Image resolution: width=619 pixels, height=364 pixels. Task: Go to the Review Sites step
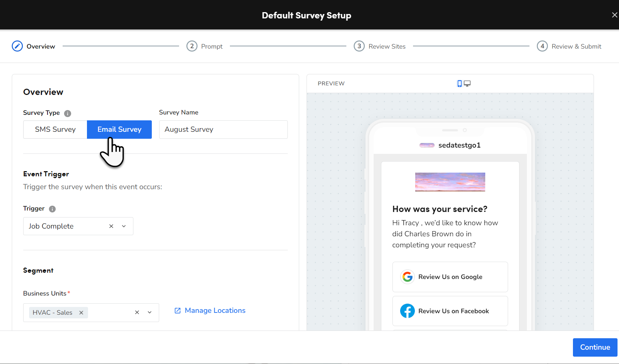[380, 46]
